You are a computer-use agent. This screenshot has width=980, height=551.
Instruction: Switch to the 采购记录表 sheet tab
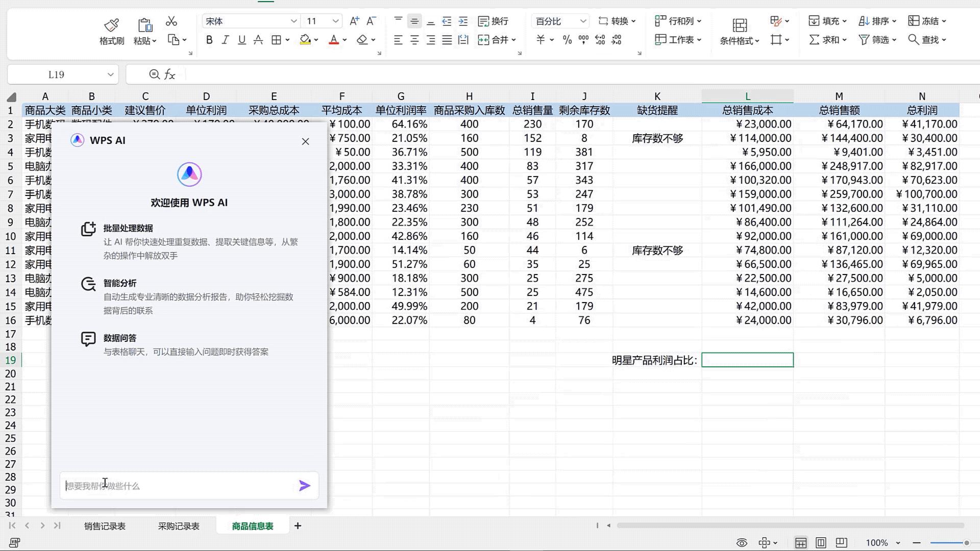pyautogui.click(x=178, y=525)
